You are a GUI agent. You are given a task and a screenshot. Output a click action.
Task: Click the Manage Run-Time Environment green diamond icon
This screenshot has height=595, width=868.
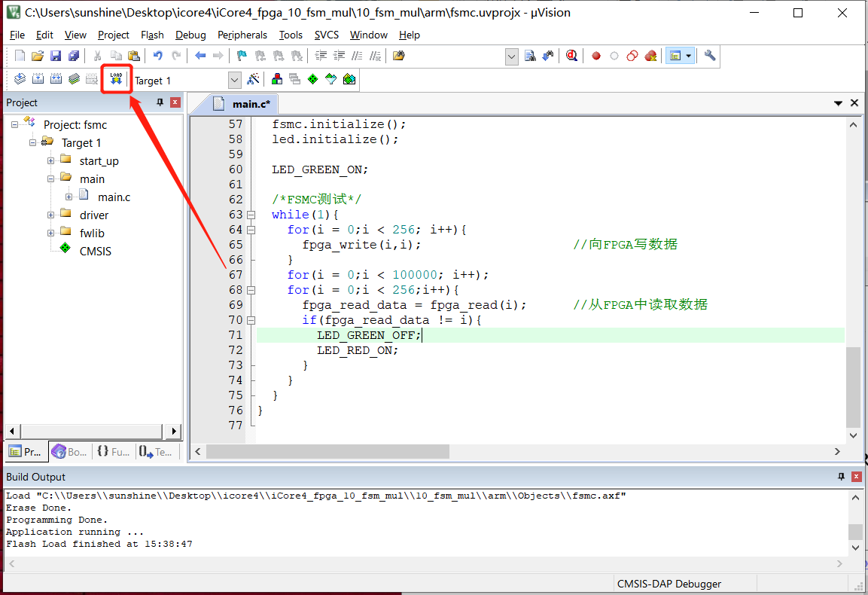point(312,79)
